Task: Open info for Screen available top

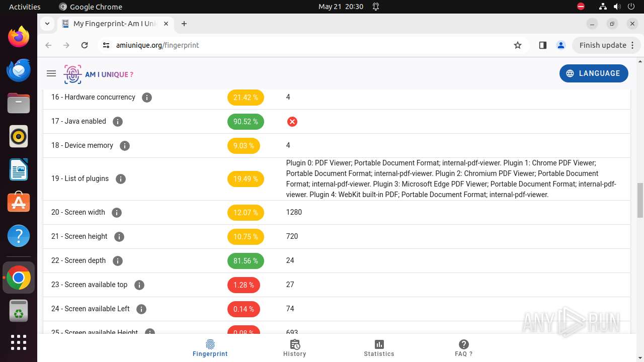Action: [x=139, y=285]
